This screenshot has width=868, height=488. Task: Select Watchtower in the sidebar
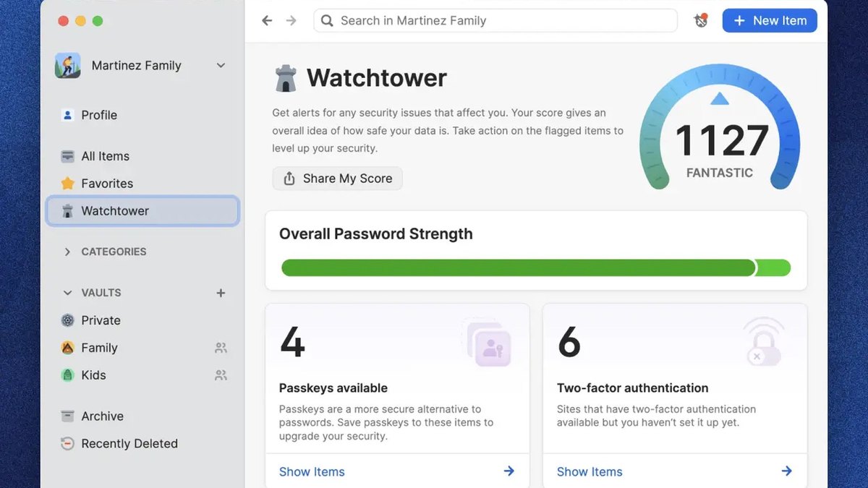click(143, 211)
